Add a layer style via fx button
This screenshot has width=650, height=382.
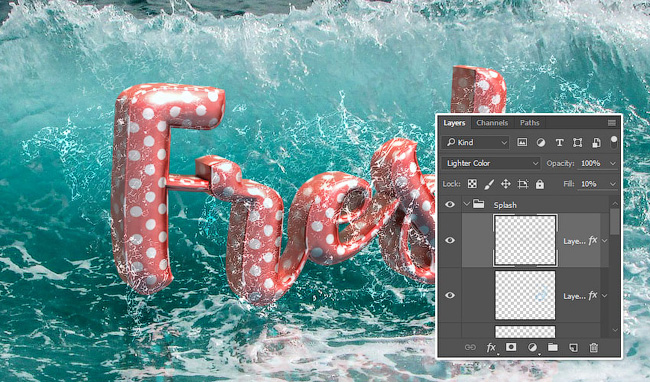[491, 347]
